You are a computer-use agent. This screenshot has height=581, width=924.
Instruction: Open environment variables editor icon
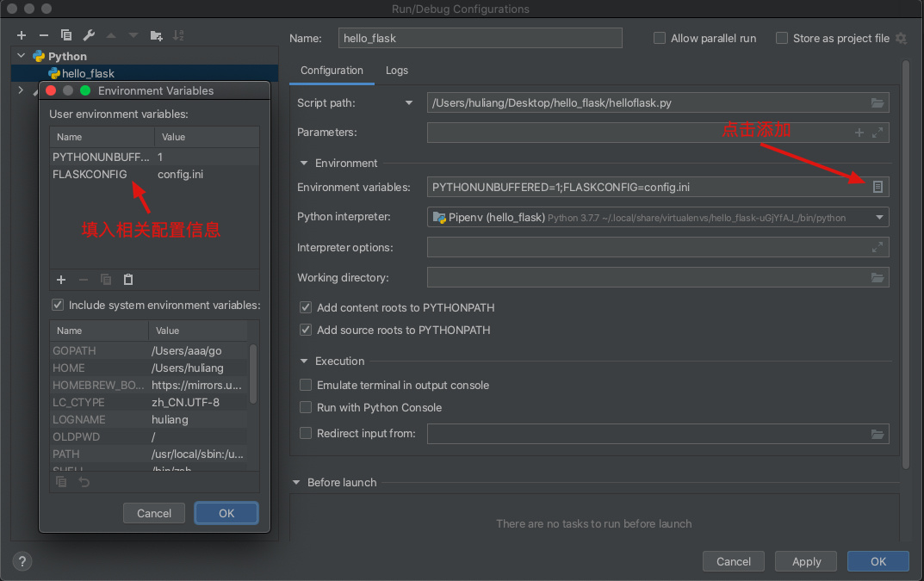(877, 187)
